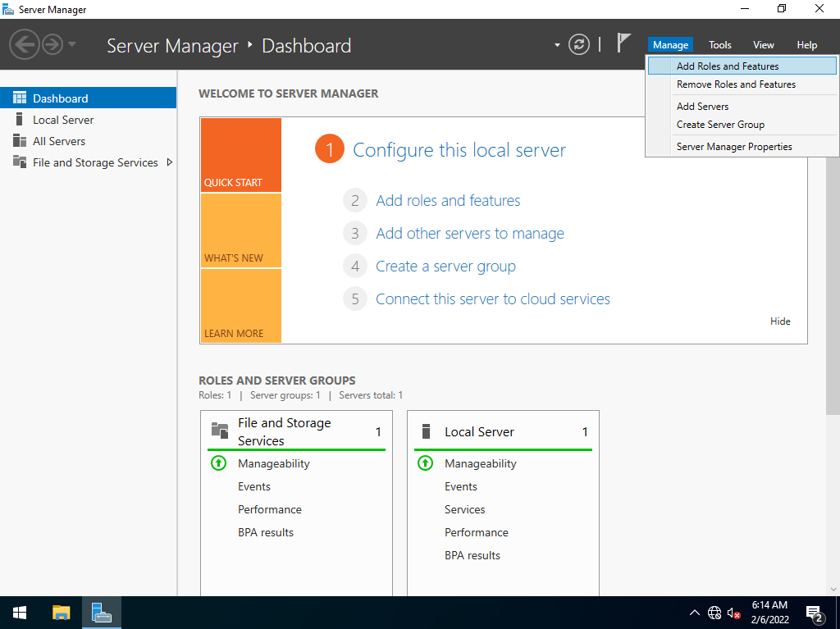
Task: Open BPA results in Local Server tile
Action: (x=472, y=555)
